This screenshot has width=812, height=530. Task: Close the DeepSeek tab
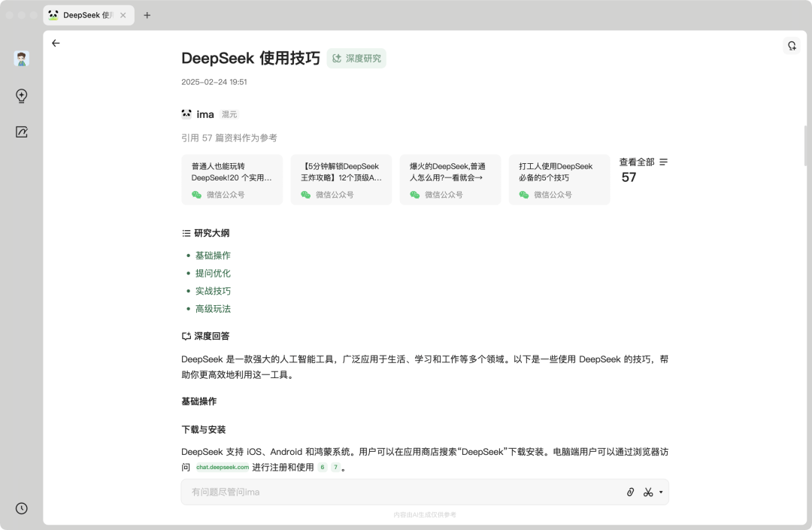coord(123,15)
